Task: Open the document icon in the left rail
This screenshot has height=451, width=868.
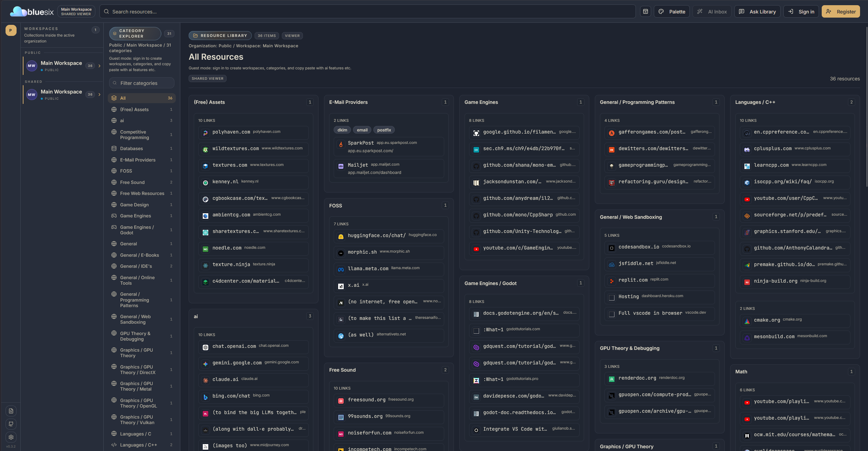Action: pyautogui.click(x=11, y=411)
